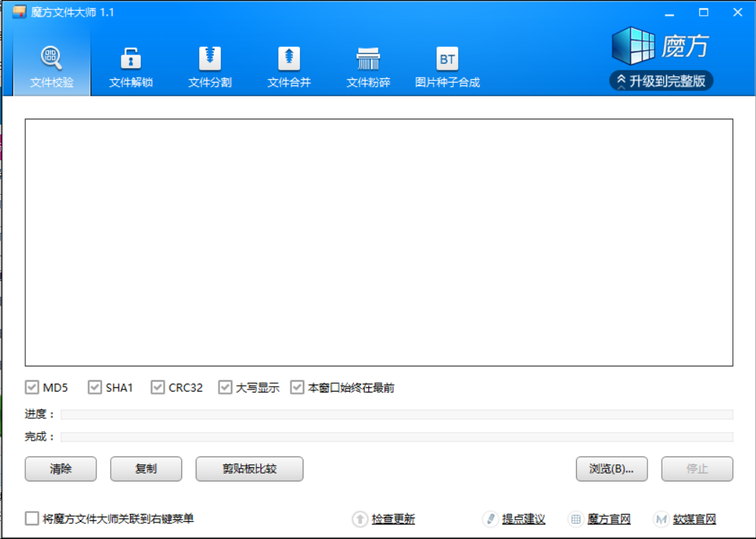Click the 魔方文件大师 title bar app icon
This screenshot has width=756, height=539.
pyautogui.click(x=19, y=12)
